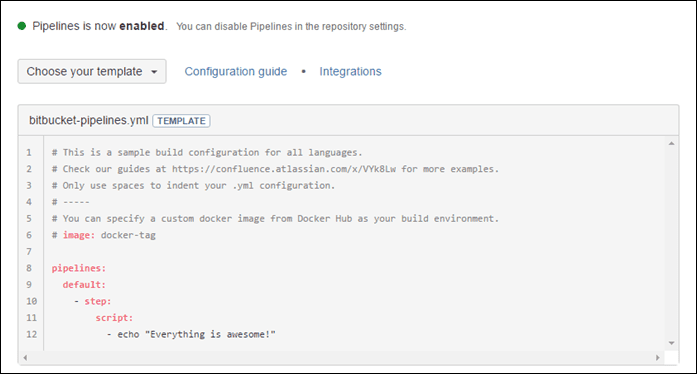The image size is (697, 374).
Task: Click the editor scroll left arrow
Action: [x=25, y=358]
